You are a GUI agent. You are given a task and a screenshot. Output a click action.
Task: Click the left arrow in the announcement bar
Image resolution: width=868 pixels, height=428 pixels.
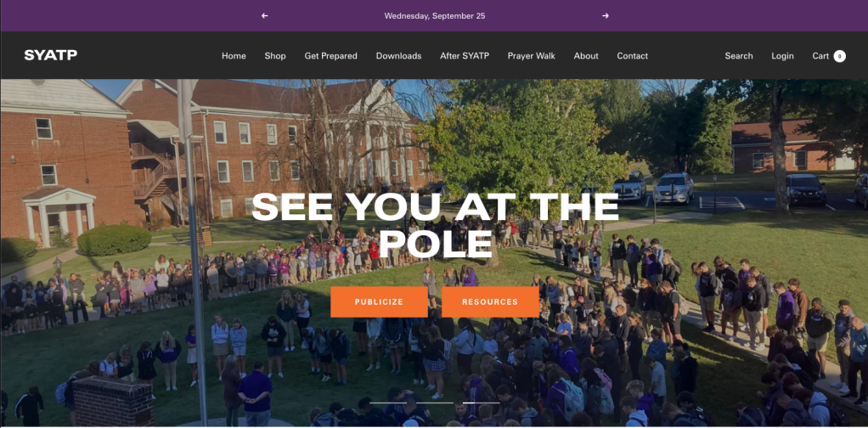265,16
